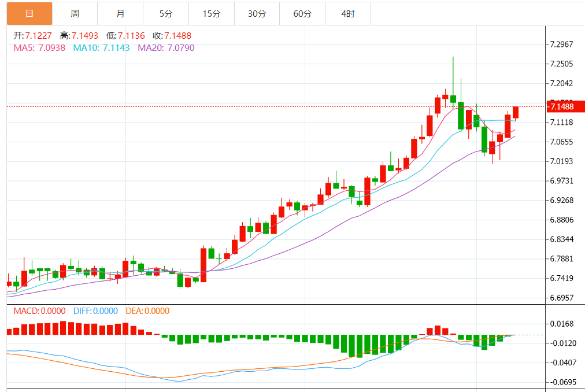The image size is (585, 392).
Task: Click the 6.7881 price axis label
Action: (x=561, y=258)
